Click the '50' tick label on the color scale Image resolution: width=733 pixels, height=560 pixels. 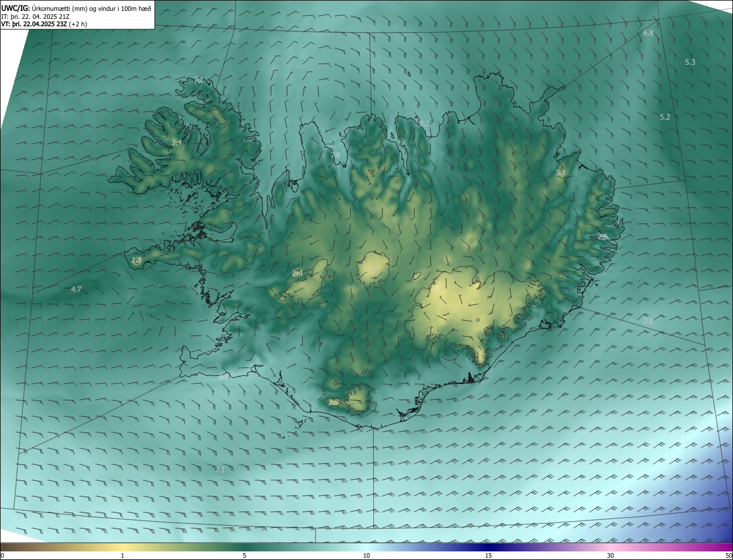[728, 555]
